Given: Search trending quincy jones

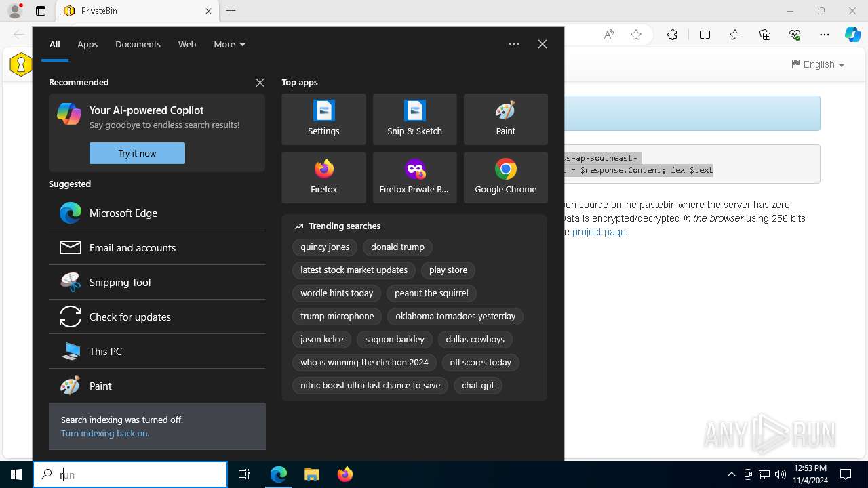Looking at the screenshot, I should pyautogui.click(x=325, y=247).
